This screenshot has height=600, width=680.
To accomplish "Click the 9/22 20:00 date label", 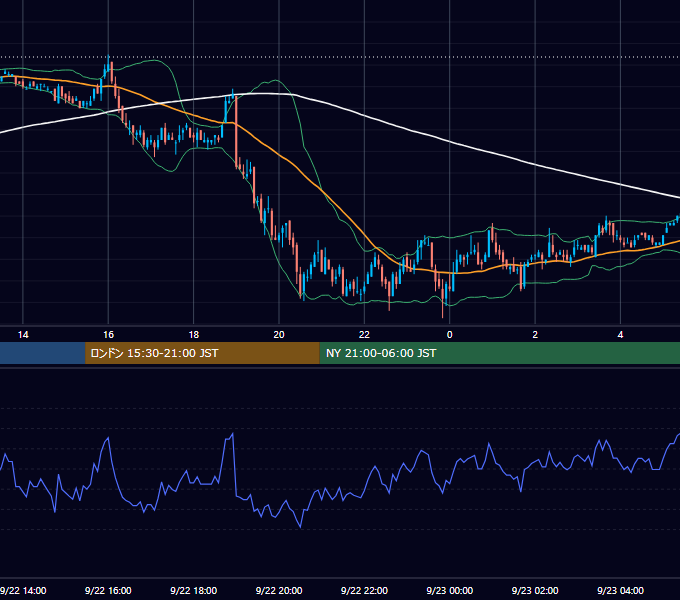I will click(x=279, y=590).
